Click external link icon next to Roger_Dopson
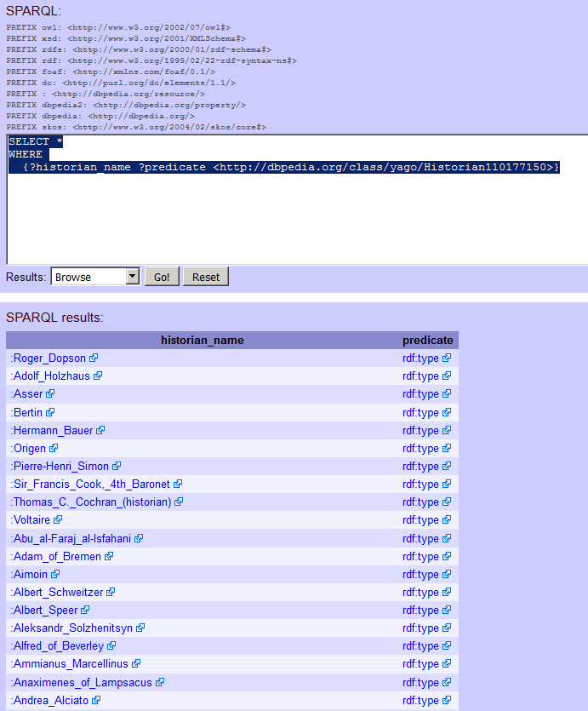588x711 pixels. coord(93,358)
